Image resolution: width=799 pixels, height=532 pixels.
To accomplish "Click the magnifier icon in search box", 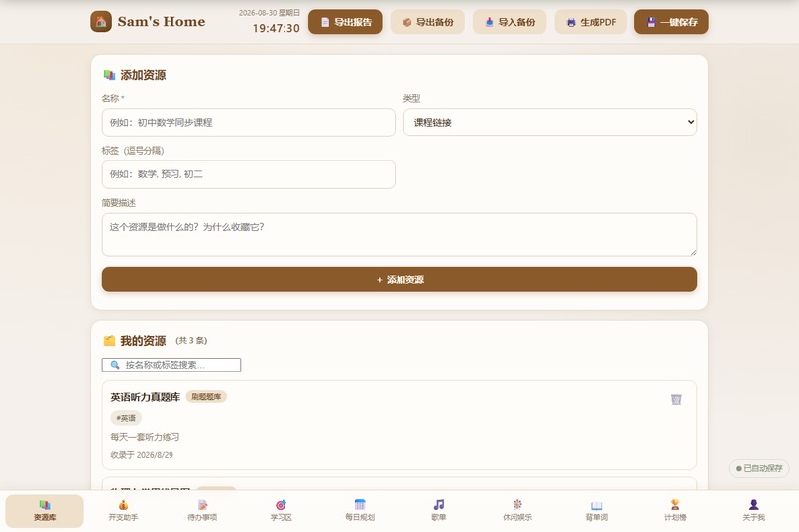I will 115,365.
